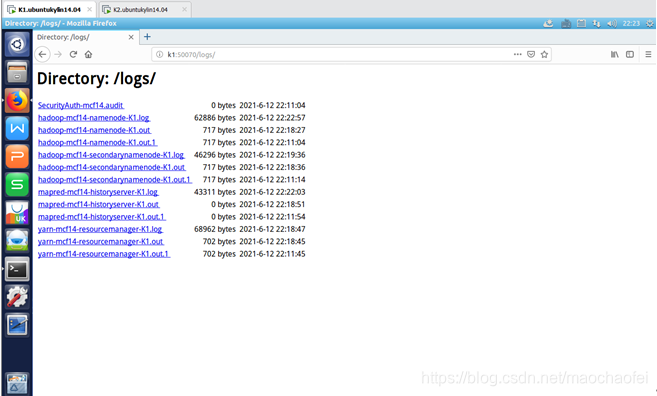
Task: Close the Directory: /logs/ browser tab
Action: coord(131,37)
